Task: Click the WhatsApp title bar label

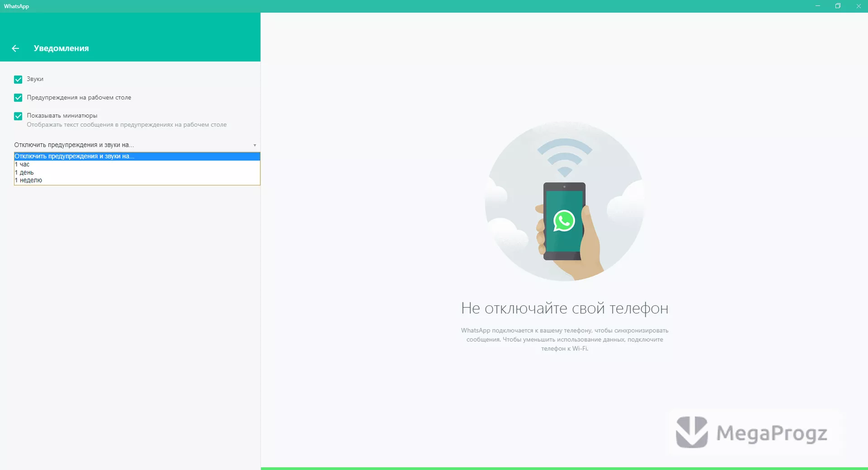Action: (16, 6)
